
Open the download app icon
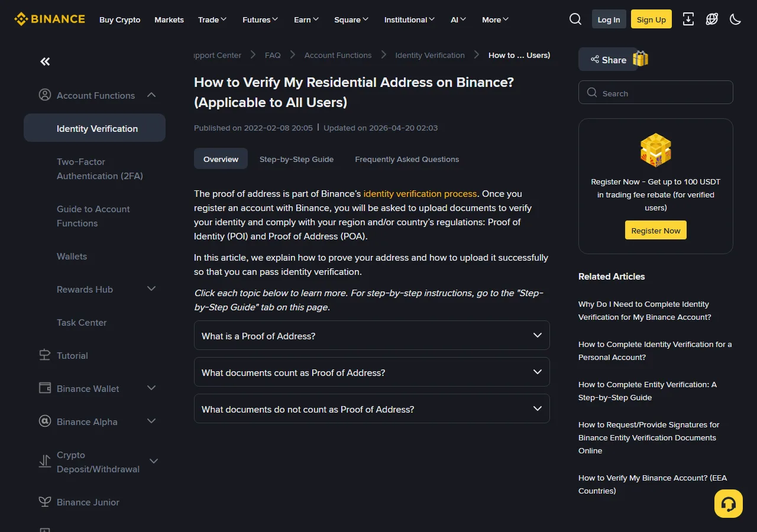point(688,19)
